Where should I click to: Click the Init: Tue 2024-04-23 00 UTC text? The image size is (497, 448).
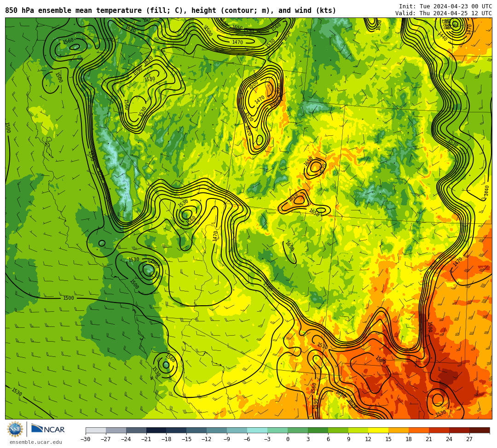pyautogui.click(x=445, y=6)
